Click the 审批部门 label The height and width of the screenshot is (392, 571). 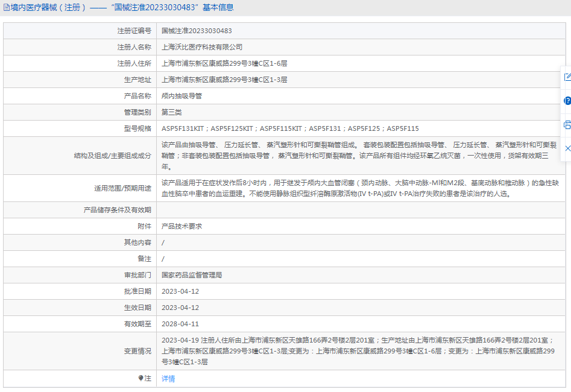coord(137,275)
